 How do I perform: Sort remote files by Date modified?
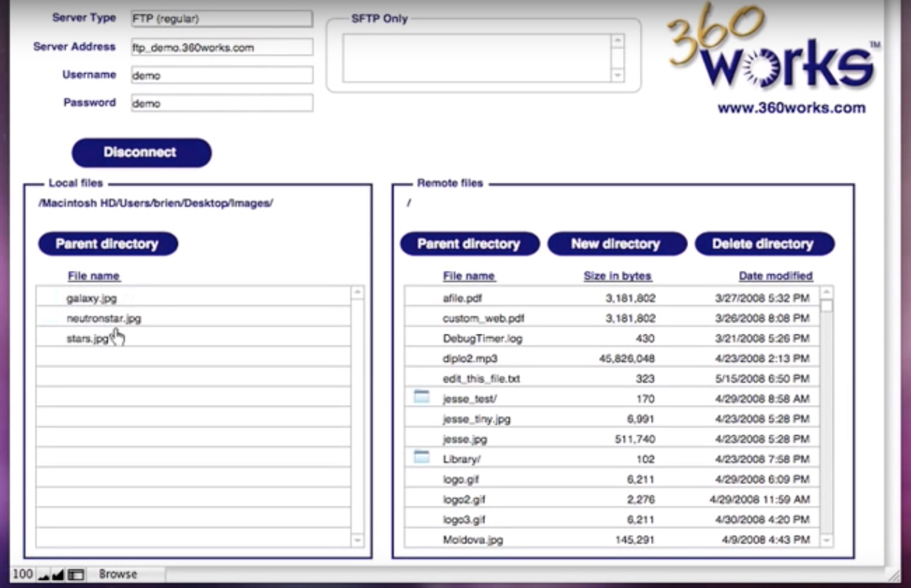pos(775,276)
